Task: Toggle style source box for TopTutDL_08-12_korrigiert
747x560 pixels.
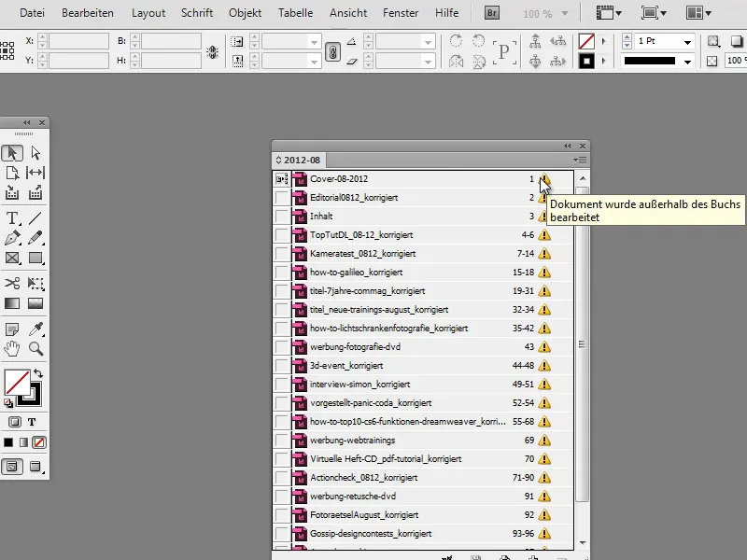Action: 283,235
